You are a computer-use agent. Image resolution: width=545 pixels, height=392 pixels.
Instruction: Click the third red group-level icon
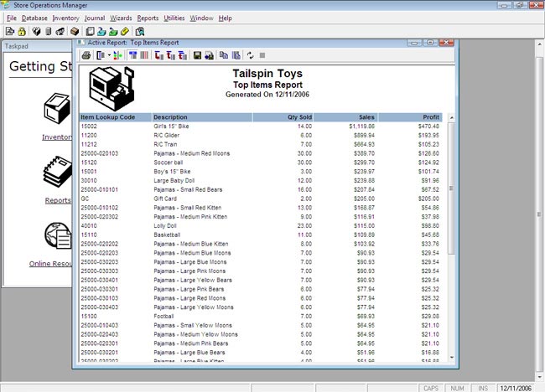(x=183, y=55)
